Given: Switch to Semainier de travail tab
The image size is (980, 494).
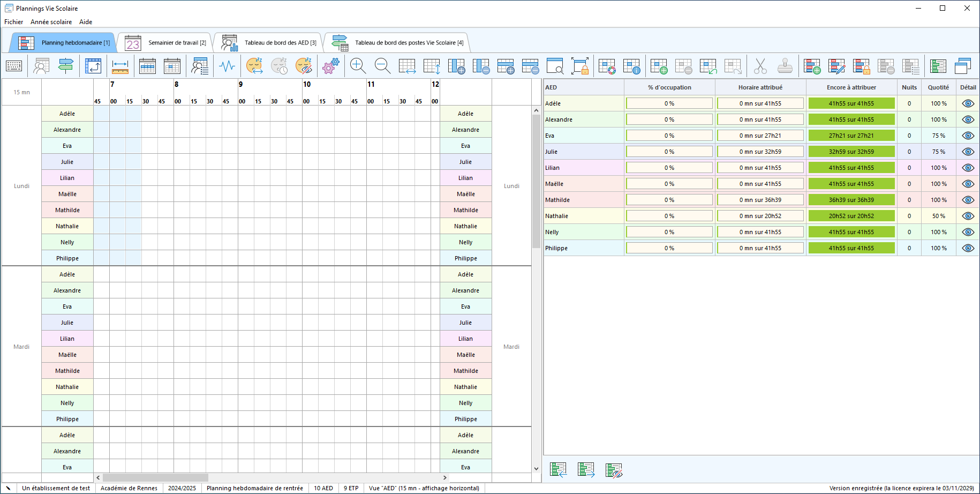Looking at the screenshot, I should tap(165, 42).
